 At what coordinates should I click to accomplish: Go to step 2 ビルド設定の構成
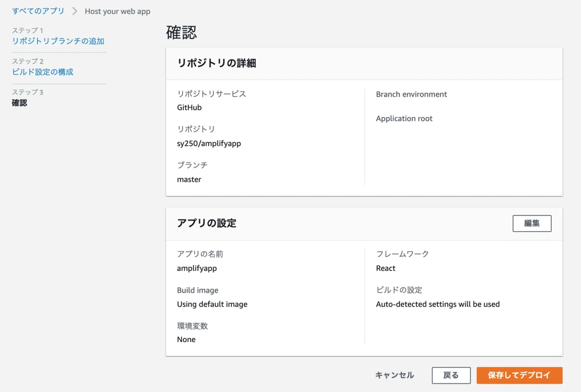[x=43, y=72]
